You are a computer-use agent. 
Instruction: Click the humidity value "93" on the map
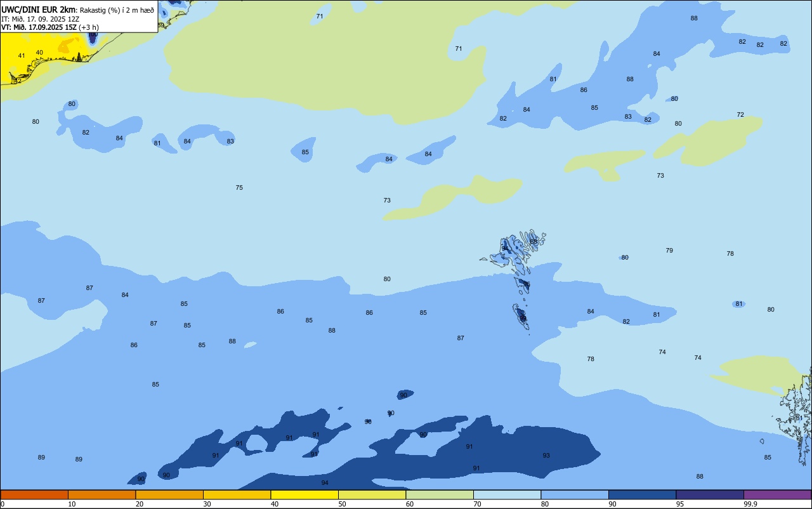click(546, 456)
